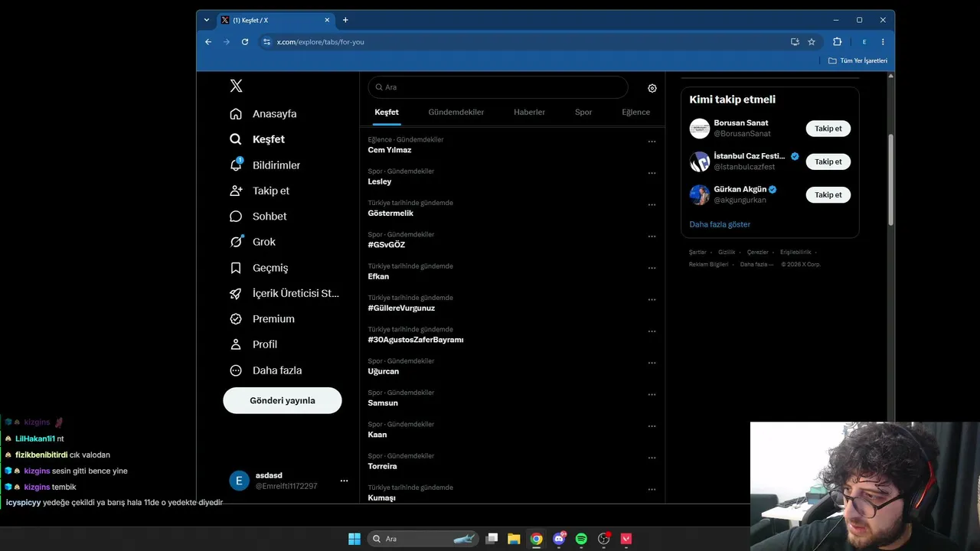Screen dimensions: 980x551
Task: Switch to the Haberler tab
Action: (530, 112)
